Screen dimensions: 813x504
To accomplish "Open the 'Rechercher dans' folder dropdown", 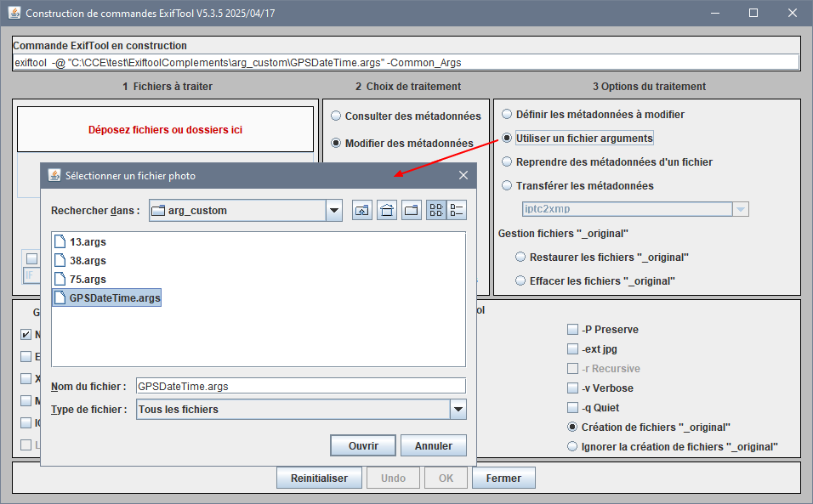I will click(x=334, y=210).
